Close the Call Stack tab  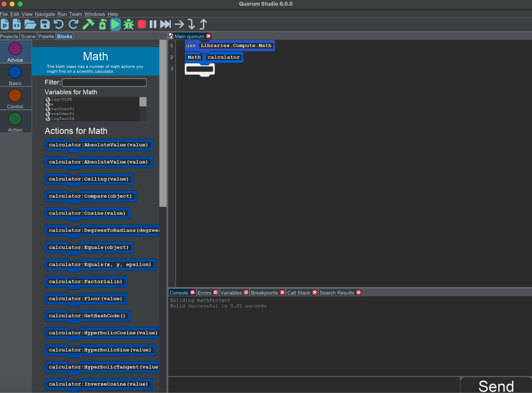click(x=315, y=292)
